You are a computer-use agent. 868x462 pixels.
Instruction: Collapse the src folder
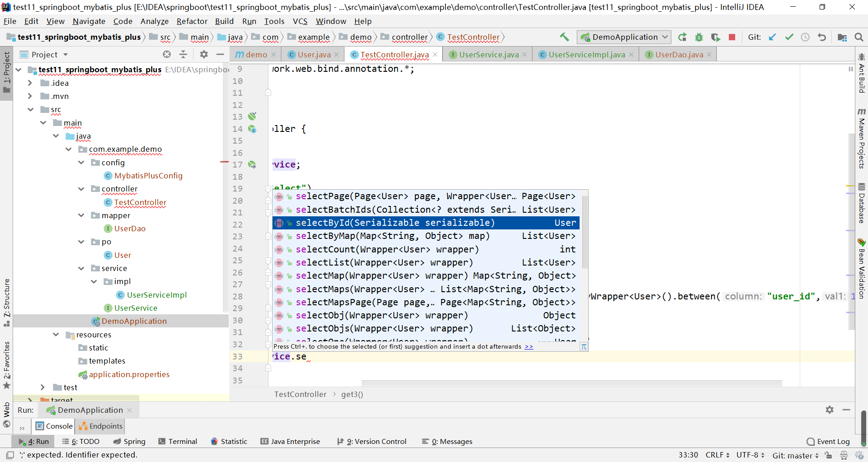(x=30, y=109)
